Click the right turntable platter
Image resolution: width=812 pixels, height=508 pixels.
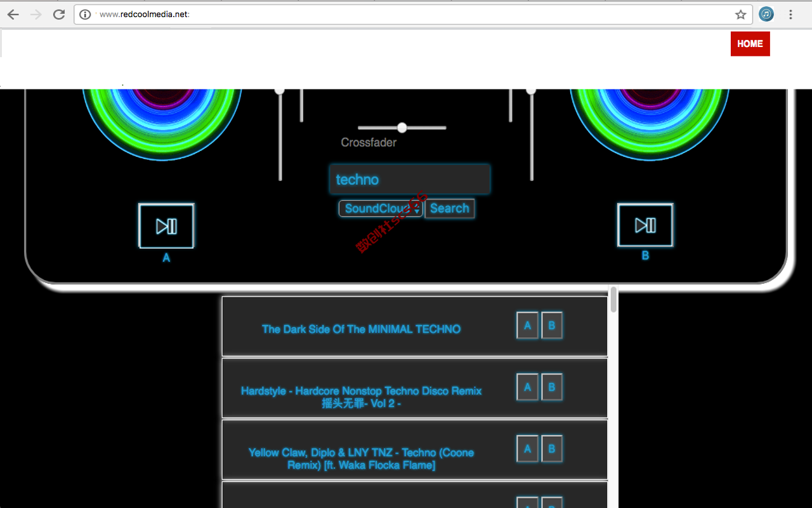tap(650, 124)
